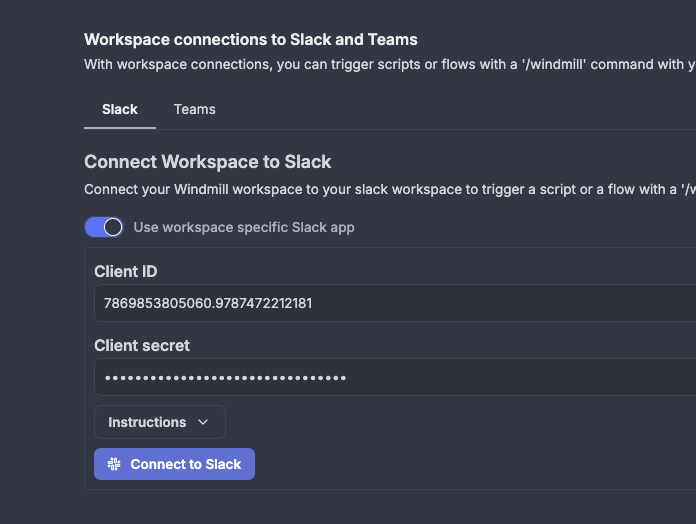Click 'Workspace connections to Slack and Teams' title
Screen dimensions: 696x524
[250, 40]
